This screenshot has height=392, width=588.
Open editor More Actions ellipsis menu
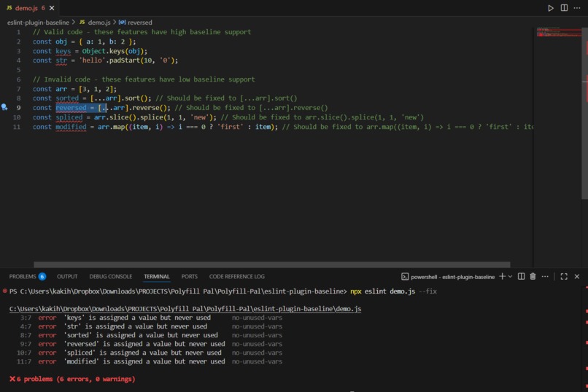click(x=577, y=8)
